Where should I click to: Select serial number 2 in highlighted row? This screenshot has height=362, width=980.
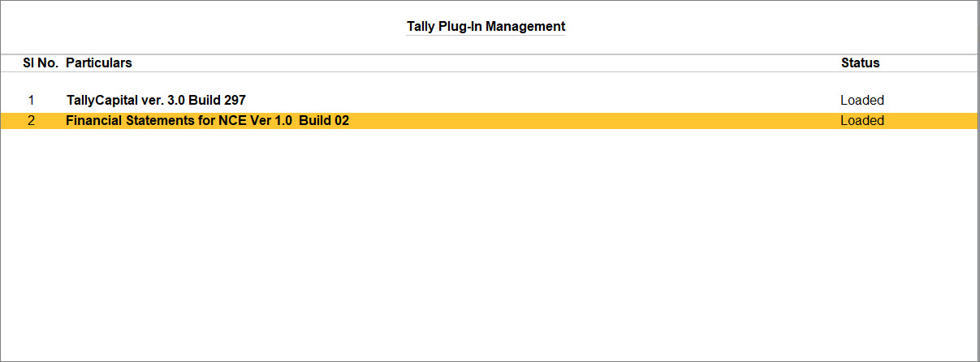(31, 121)
